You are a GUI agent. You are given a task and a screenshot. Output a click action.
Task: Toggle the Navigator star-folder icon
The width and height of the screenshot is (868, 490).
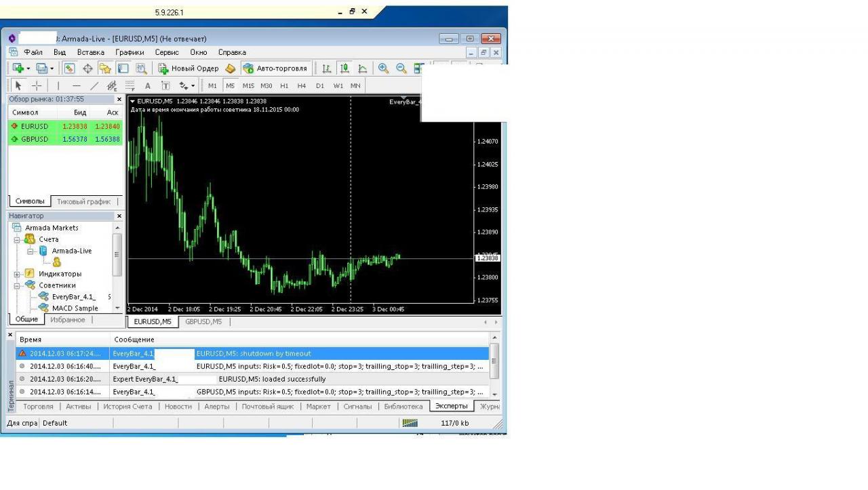105,68
